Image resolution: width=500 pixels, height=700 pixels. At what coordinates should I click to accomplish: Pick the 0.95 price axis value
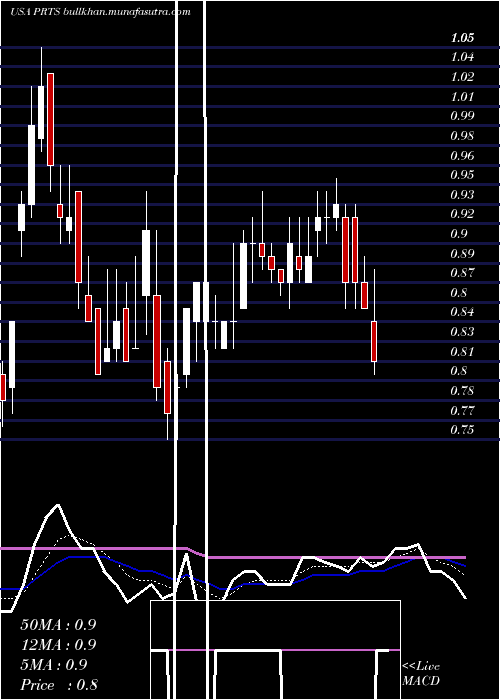click(x=462, y=175)
